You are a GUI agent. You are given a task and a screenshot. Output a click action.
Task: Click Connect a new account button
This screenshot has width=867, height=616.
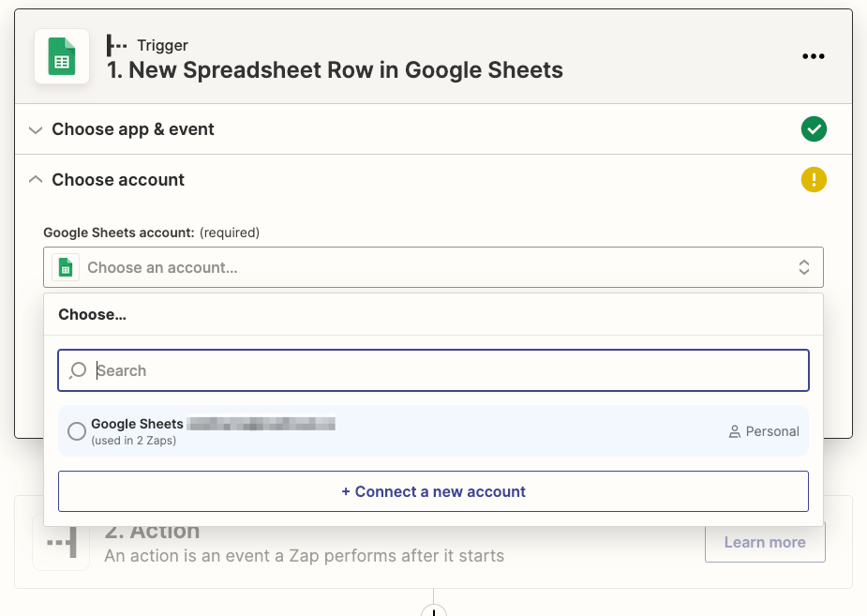pos(433,491)
